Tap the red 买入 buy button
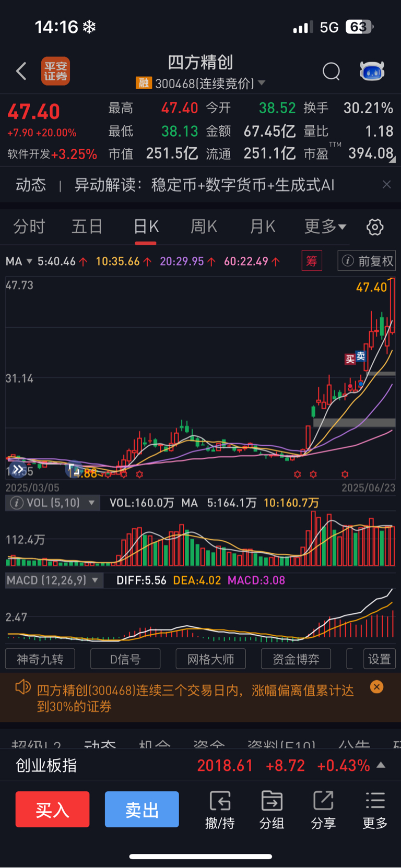 pyautogui.click(x=52, y=810)
